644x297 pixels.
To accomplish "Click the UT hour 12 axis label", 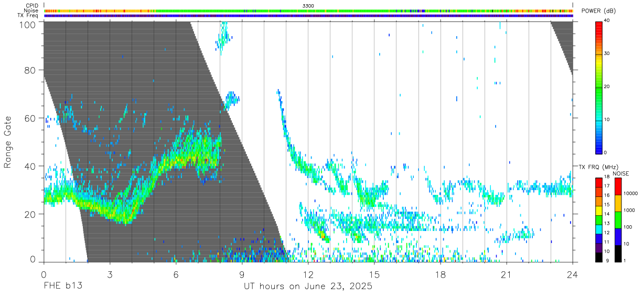I will coord(308,274).
